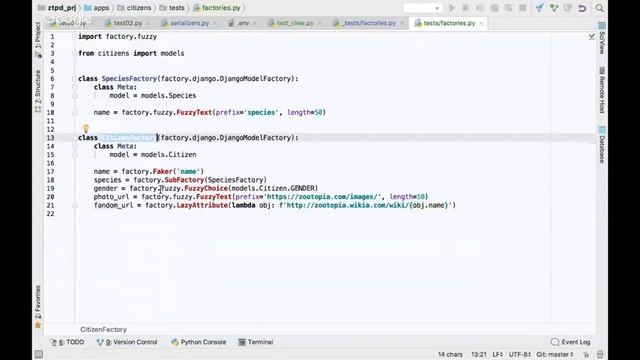Image resolution: width=640 pixels, height=360 pixels.
Task: Open the SciView side panel
Action: click(602, 38)
